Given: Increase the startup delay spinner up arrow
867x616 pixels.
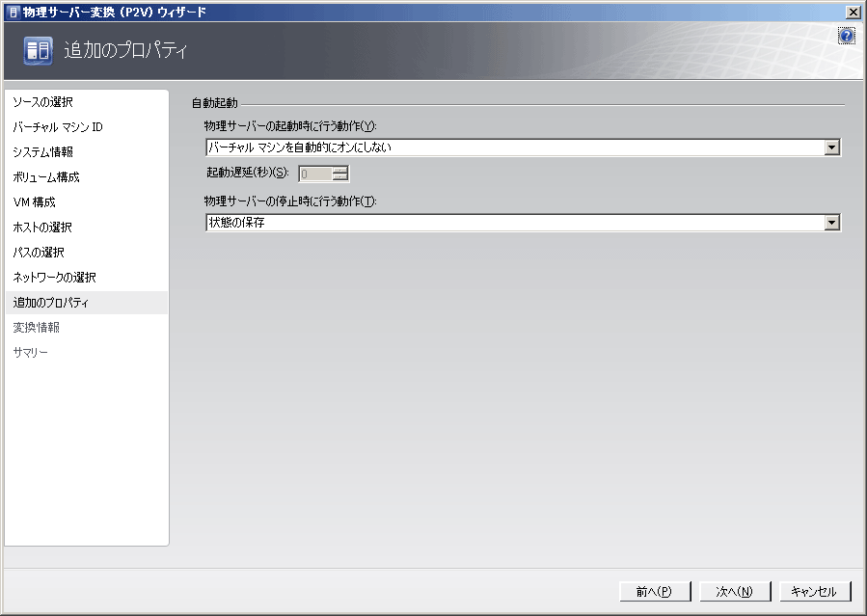Looking at the screenshot, I should 340,171.
